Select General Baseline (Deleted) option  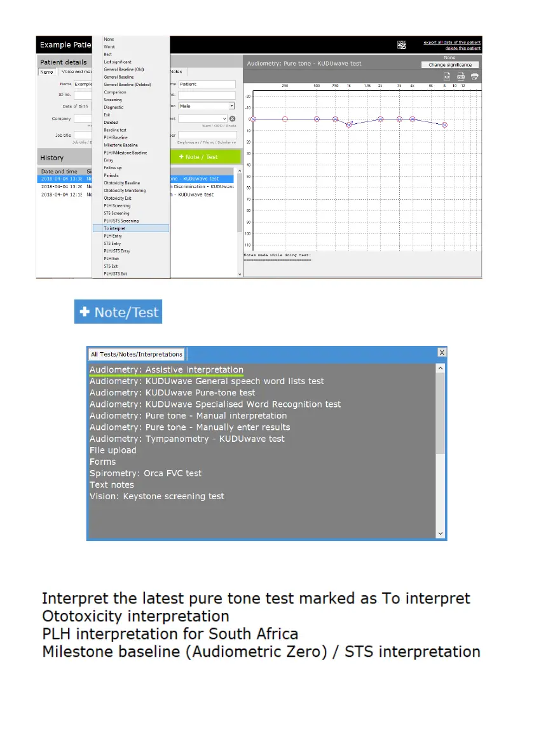[x=127, y=85]
